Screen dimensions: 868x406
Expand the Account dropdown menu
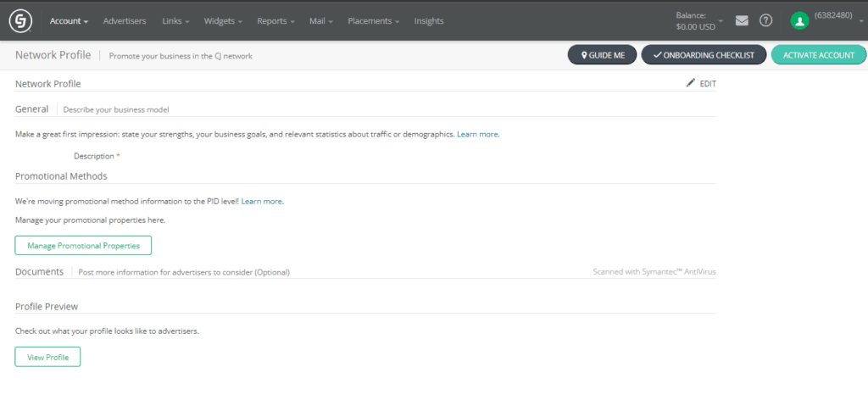69,21
